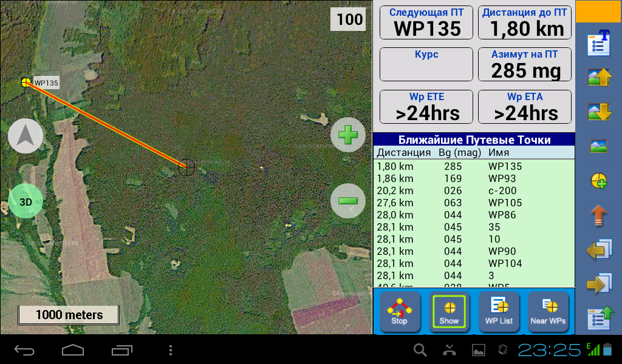
Task: Zoom out with the green minus button
Action: (x=347, y=201)
